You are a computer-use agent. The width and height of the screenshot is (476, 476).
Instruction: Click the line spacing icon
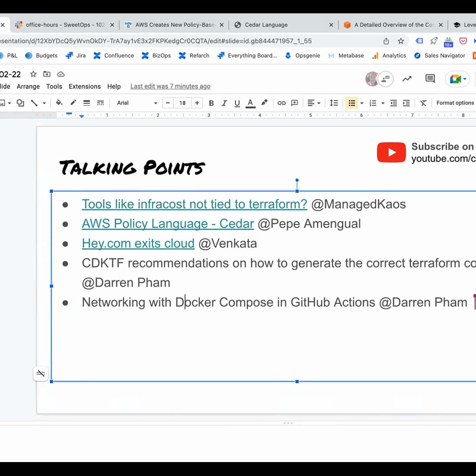(x=334, y=103)
